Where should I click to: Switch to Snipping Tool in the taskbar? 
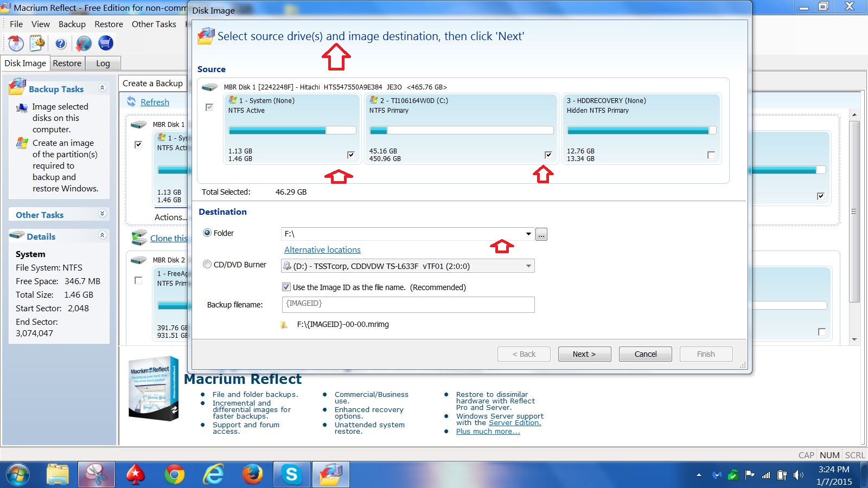click(97, 475)
